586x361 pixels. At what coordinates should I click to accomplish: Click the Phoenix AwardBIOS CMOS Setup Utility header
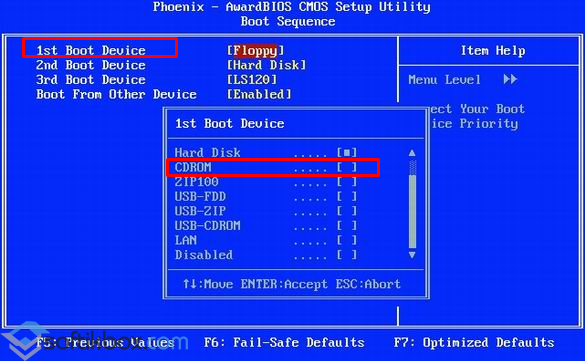[292, 7]
